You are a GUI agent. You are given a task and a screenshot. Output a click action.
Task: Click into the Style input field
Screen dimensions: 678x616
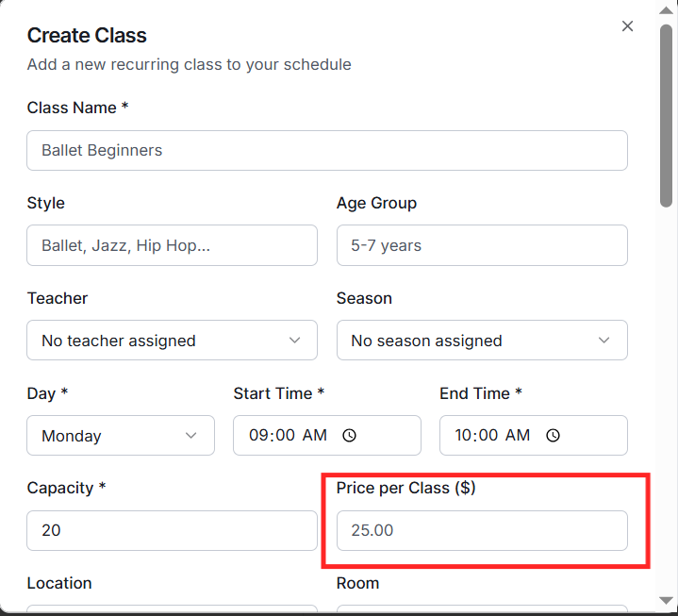tap(172, 245)
